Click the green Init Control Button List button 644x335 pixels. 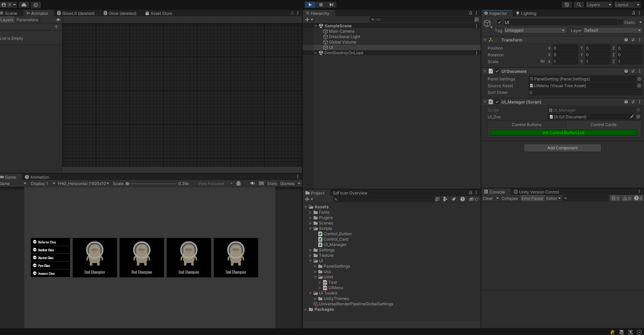coord(563,133)
